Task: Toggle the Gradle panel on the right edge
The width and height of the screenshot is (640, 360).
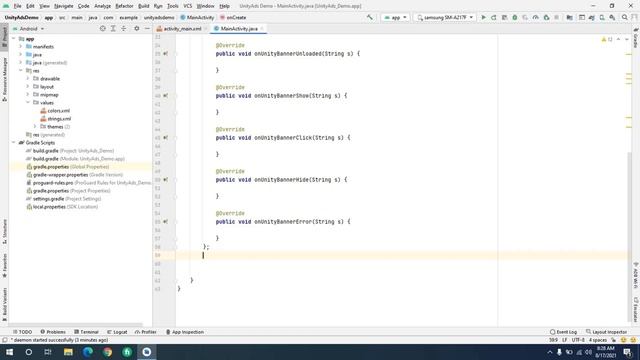Action: 636,39
